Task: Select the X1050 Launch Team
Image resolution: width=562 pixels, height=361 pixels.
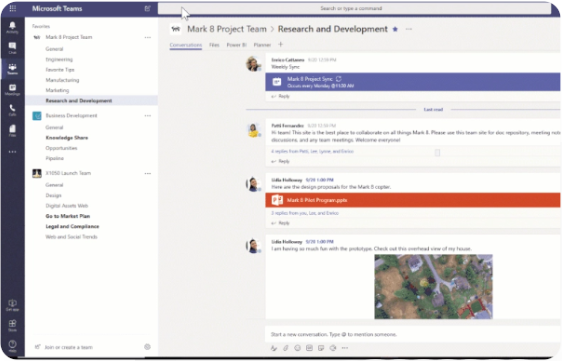Action: tap(68, 173)
